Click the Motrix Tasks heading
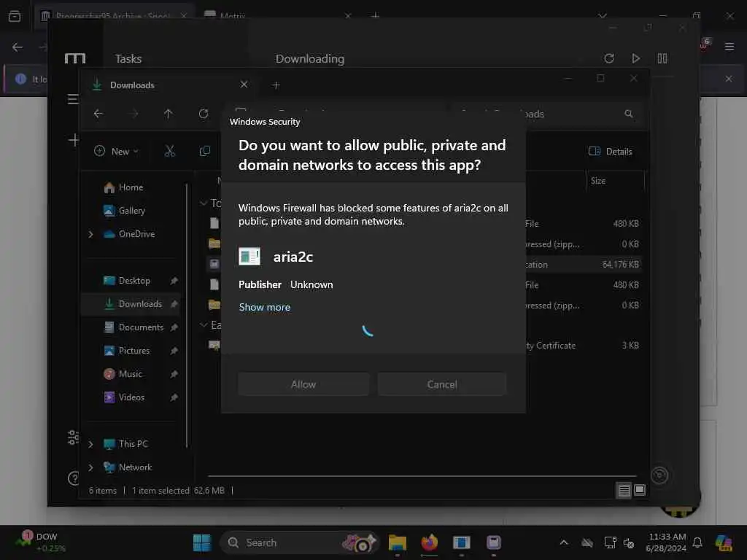Image resolution: width=747 pixels, height=560 pixels. (128, 58)
